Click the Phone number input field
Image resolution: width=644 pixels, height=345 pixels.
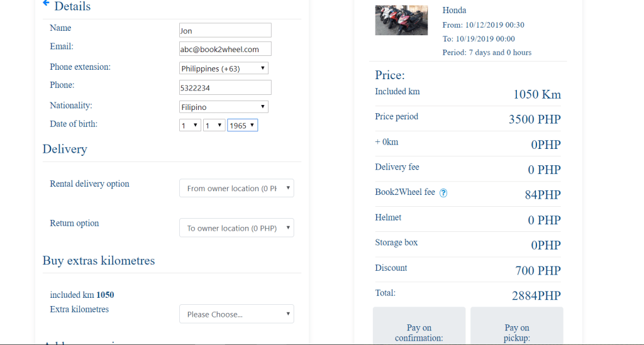pos(225,87)
